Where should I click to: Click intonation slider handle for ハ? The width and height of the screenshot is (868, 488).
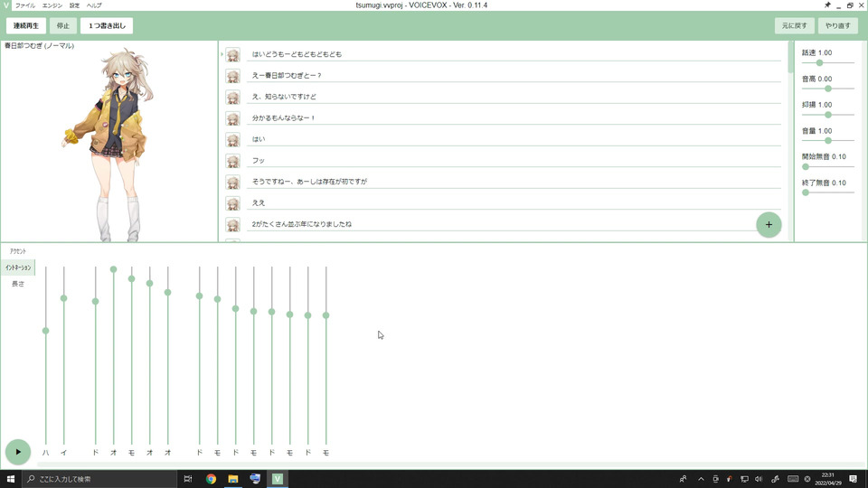pos(45,331)
